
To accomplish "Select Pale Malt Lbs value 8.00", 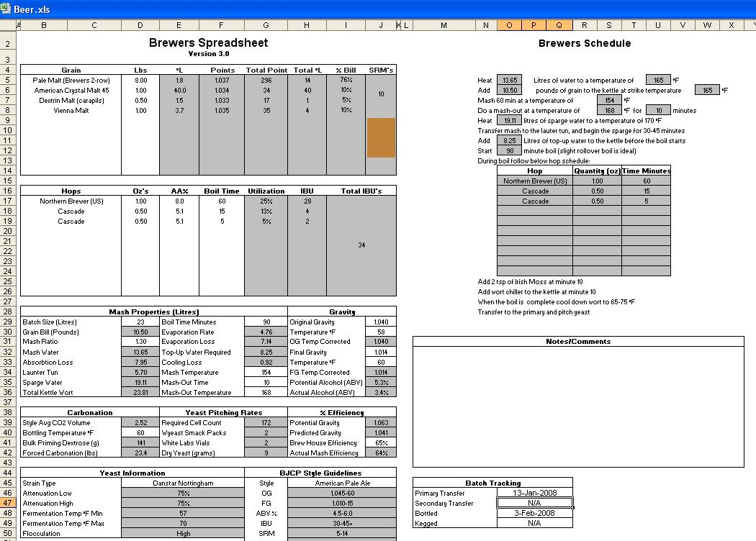I will pyautogui.click(x=140, y=80).
